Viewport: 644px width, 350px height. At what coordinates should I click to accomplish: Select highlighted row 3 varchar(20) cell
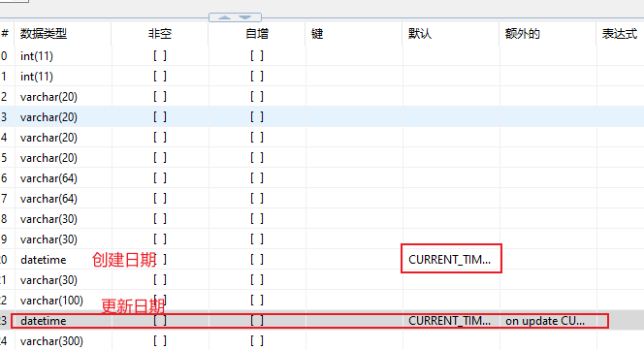48,117
